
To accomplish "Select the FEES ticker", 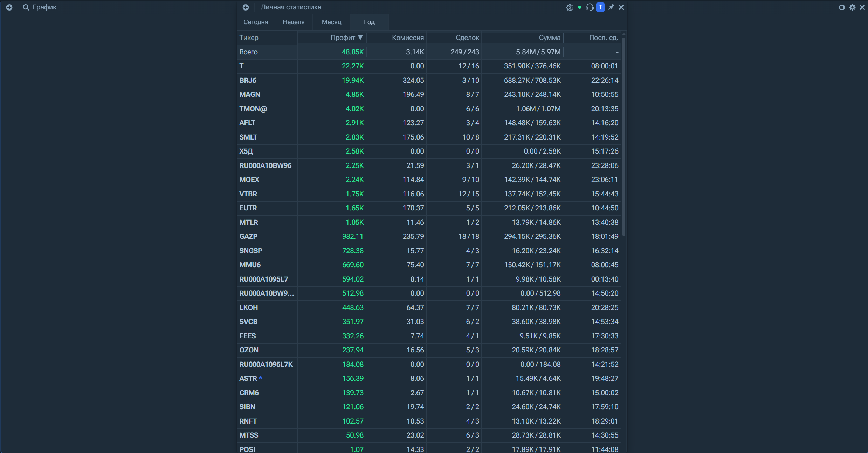I will (248, 336).
